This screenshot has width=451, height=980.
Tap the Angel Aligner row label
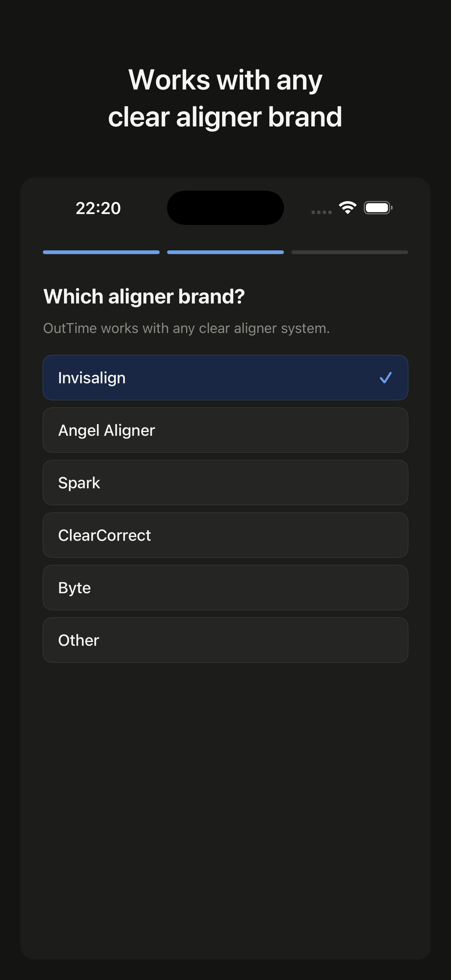coord(106,430)
